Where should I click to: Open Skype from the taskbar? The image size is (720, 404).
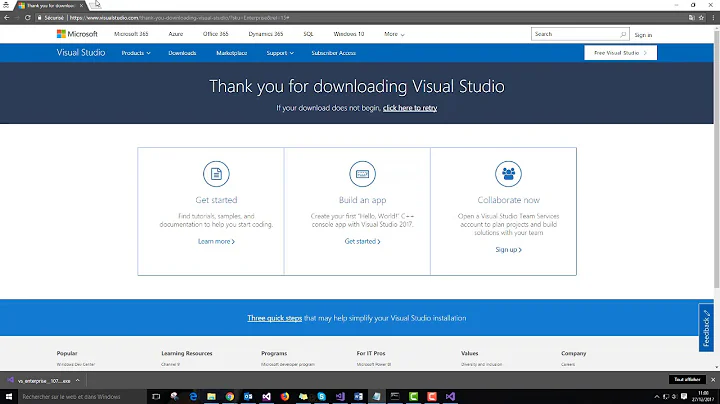click(x=321, y=396)
